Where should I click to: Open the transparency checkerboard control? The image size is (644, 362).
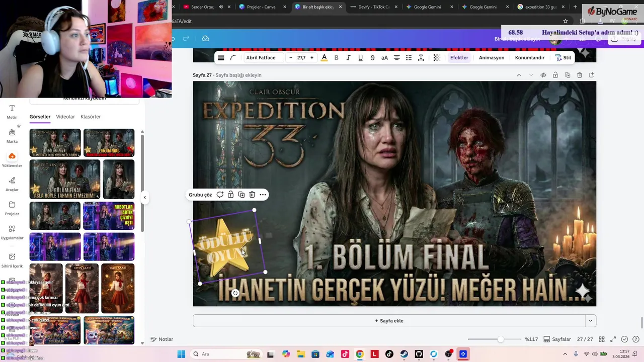(436, 58)
